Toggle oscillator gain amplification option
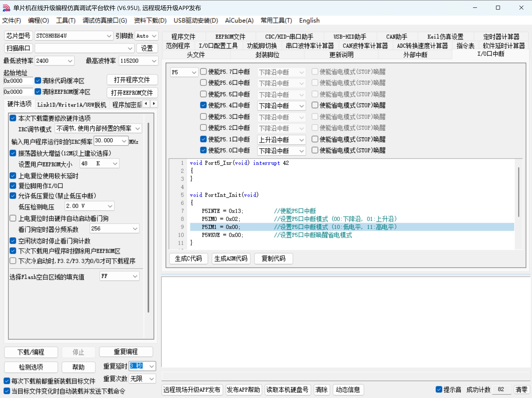532x398 pixels. click(13, 153)
